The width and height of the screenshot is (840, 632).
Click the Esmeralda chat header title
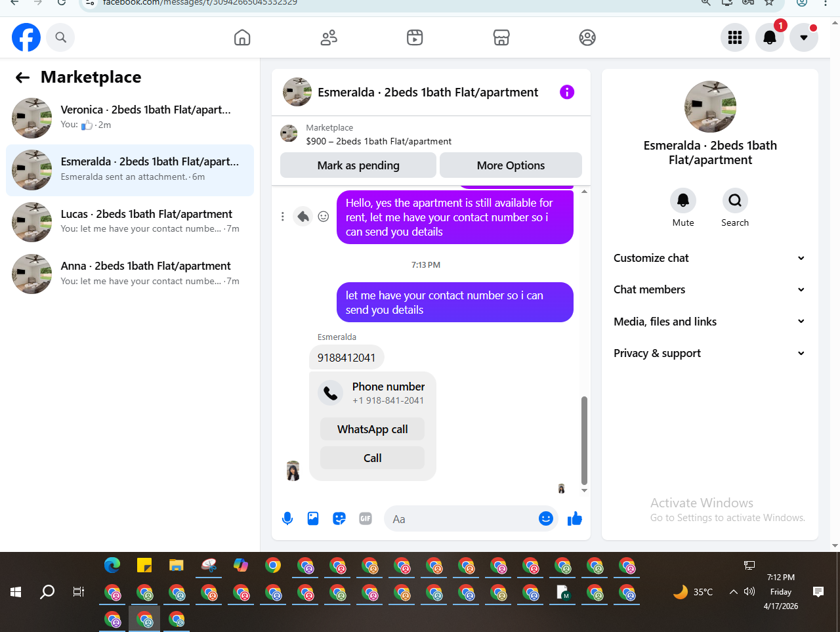pyautogui.click(x=428, y=92)
